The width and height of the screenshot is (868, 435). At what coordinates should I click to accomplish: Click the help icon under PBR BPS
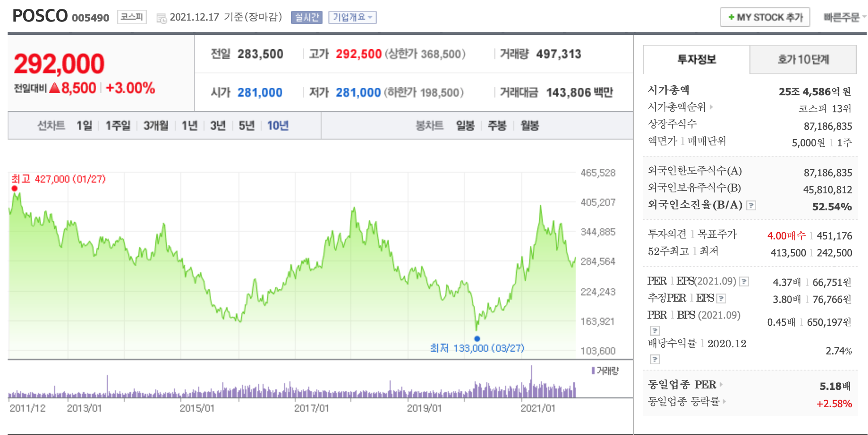coord(655,331)
